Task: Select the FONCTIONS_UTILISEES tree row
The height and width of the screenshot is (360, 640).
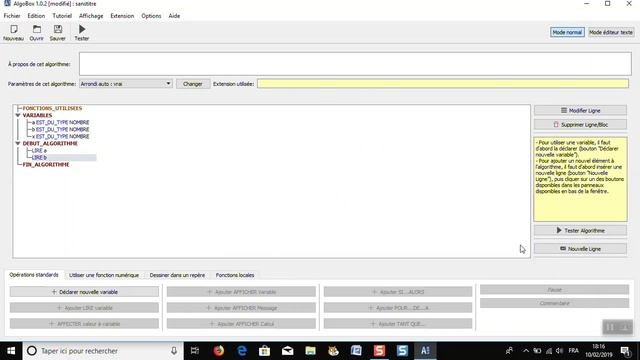Action: click(x=52, y=108)
